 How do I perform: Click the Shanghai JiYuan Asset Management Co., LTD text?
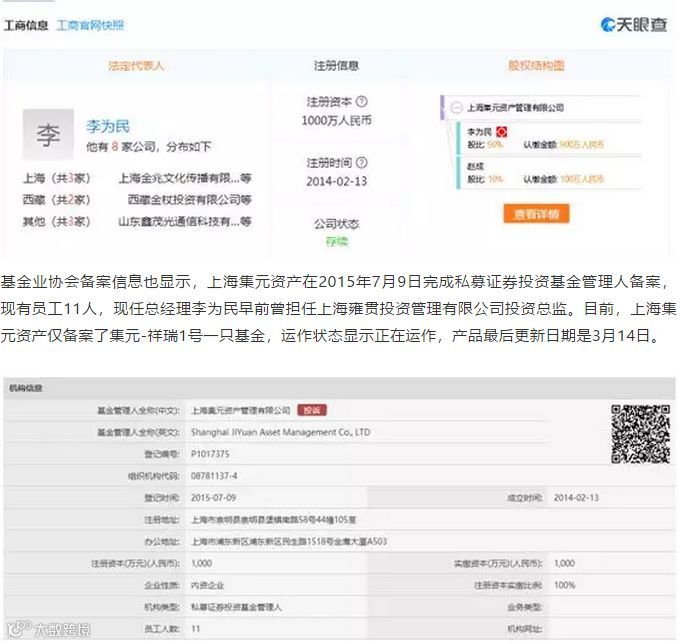[x=281, y=432]
